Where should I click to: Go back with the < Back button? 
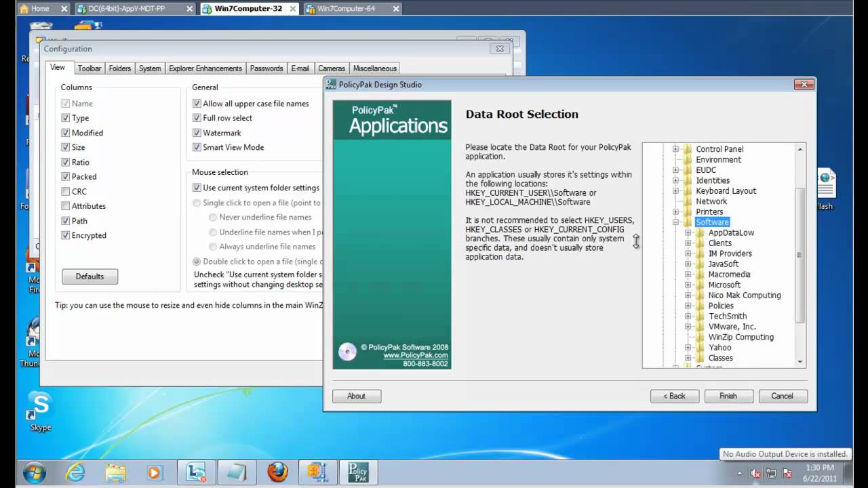[x=674, y=396]
